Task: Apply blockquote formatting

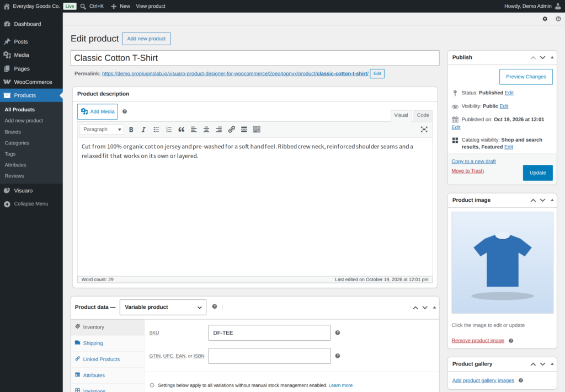Action: (x=181, y=130)
